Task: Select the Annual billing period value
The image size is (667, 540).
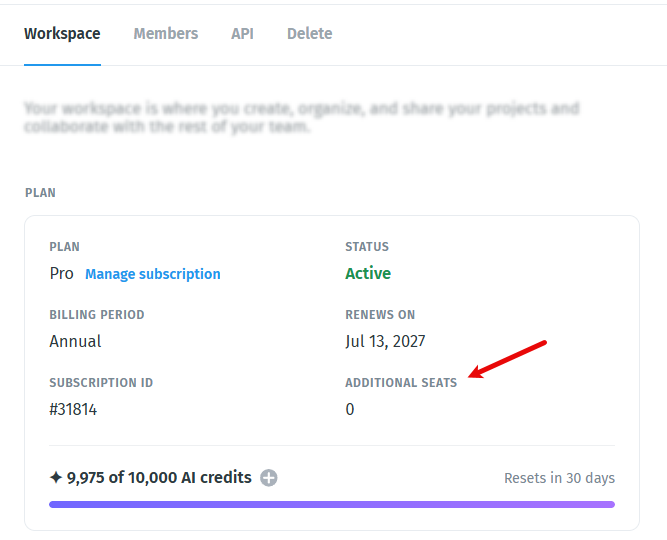Action: [75, 341]
